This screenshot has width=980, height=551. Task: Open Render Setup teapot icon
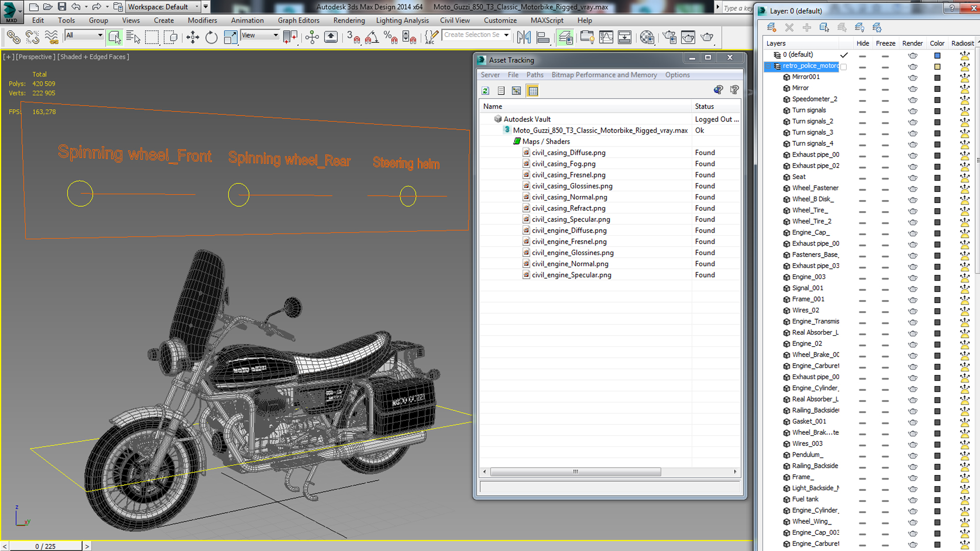[x=669, y=37]
